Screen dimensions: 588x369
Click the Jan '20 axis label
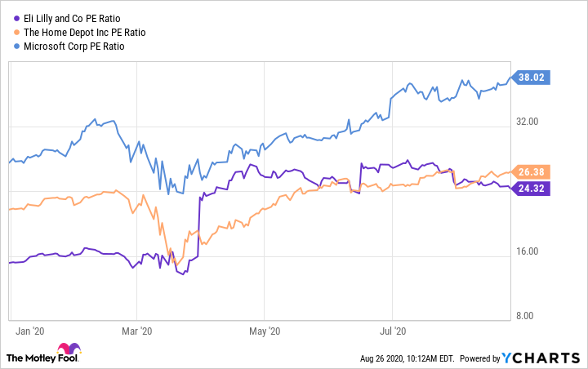[x=29, y=331]
